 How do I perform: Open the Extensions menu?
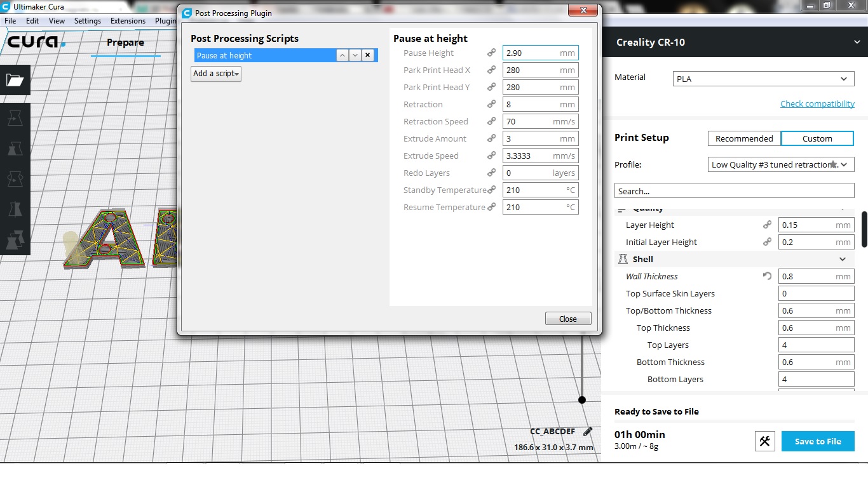[x=128, y=21]
